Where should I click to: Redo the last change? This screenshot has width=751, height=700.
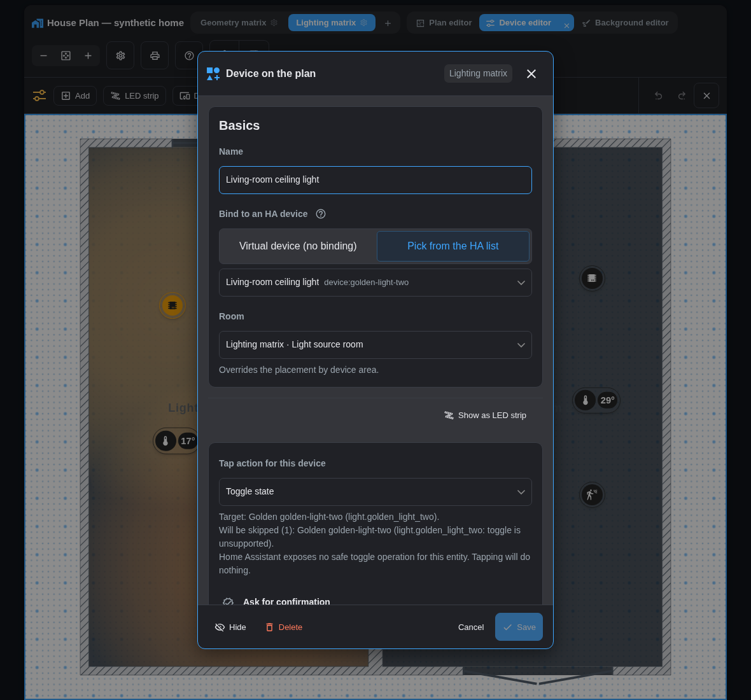(682, 95)
